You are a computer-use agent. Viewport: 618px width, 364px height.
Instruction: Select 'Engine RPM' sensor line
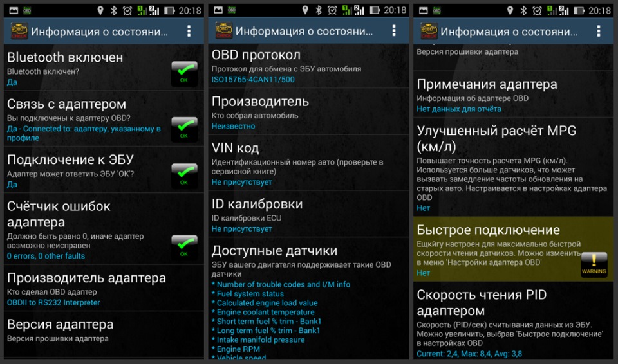tap(236, 349)
